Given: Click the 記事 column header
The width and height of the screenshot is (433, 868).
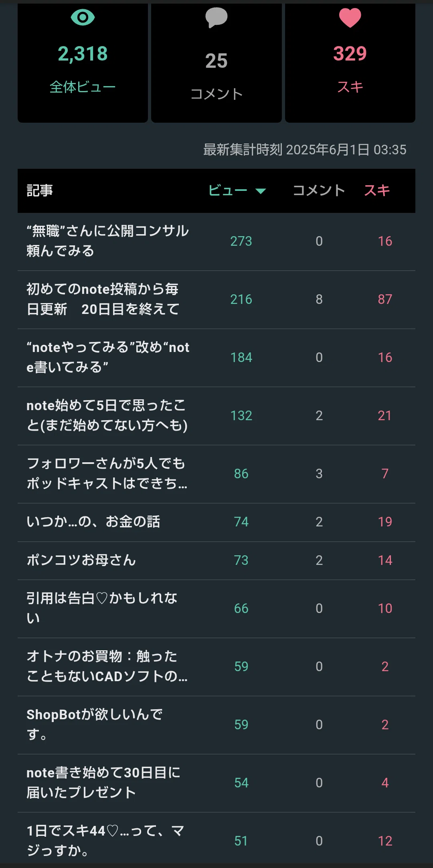Looking at the screenshot, I should pyautogui.click(x=40, y=190).
